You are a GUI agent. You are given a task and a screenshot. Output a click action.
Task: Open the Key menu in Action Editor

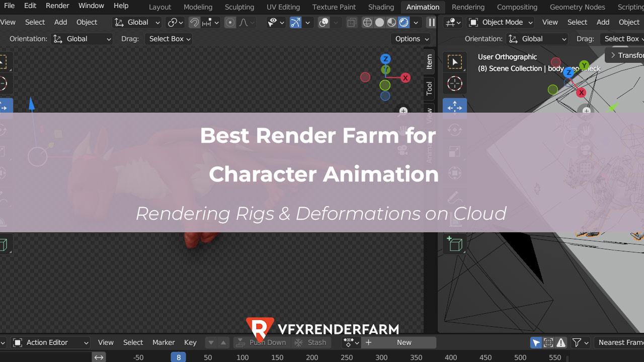pos(190,342)
